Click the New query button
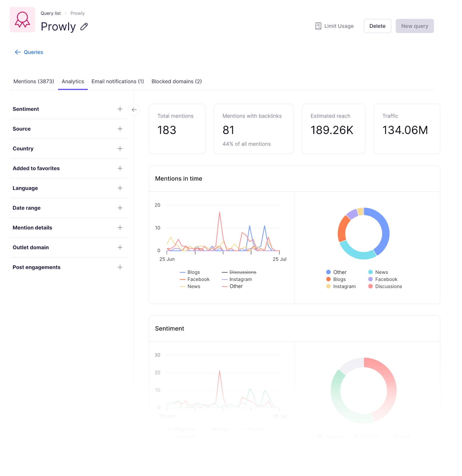This screenshot has width=462, height=476. click(414, 26)
